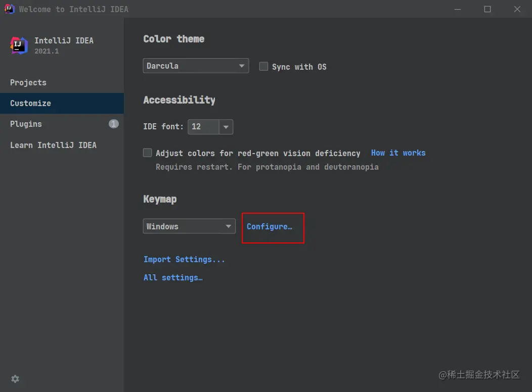532x392 pixels.
Task: Click the Requires restart hint text
Action: (x=268, y=167)
